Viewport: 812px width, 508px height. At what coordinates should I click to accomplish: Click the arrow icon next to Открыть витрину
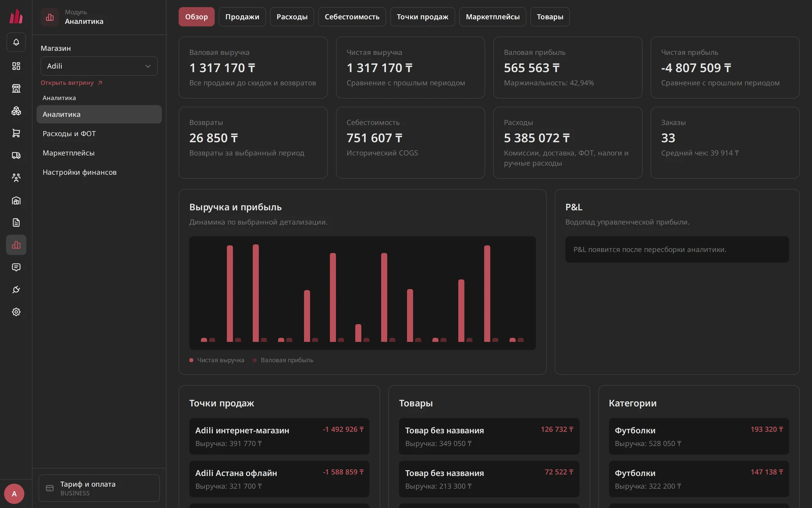point(100,83)
